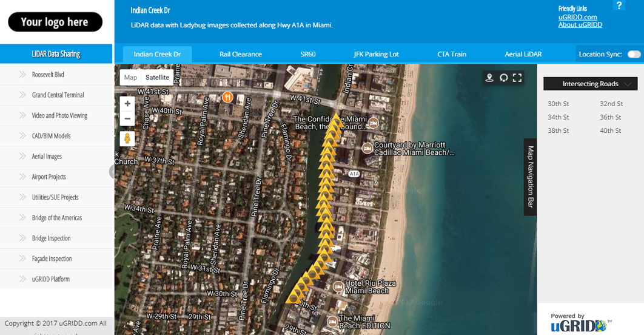Click the location pin icon on map
This screenshot has width=644, height=335.
(489, 78)
